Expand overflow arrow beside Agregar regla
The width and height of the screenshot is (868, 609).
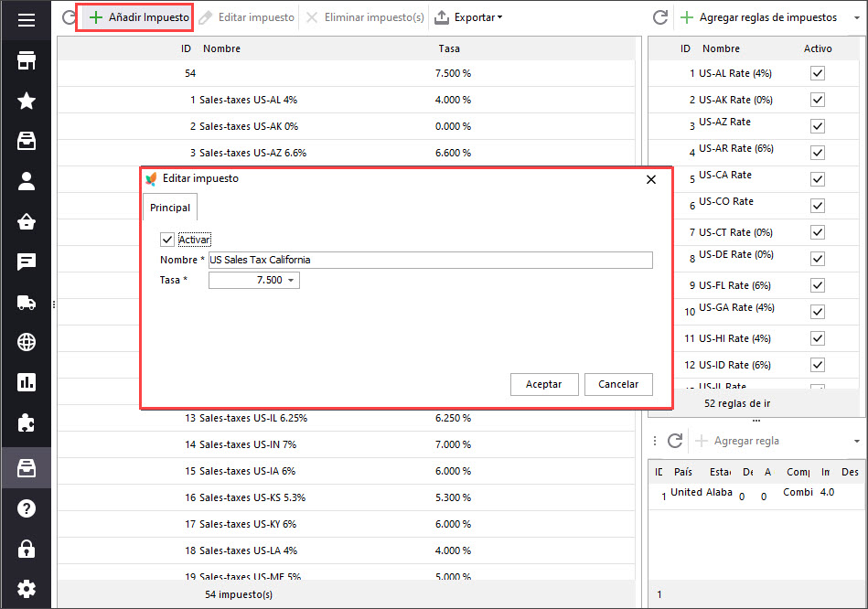(x=856, y=442)
